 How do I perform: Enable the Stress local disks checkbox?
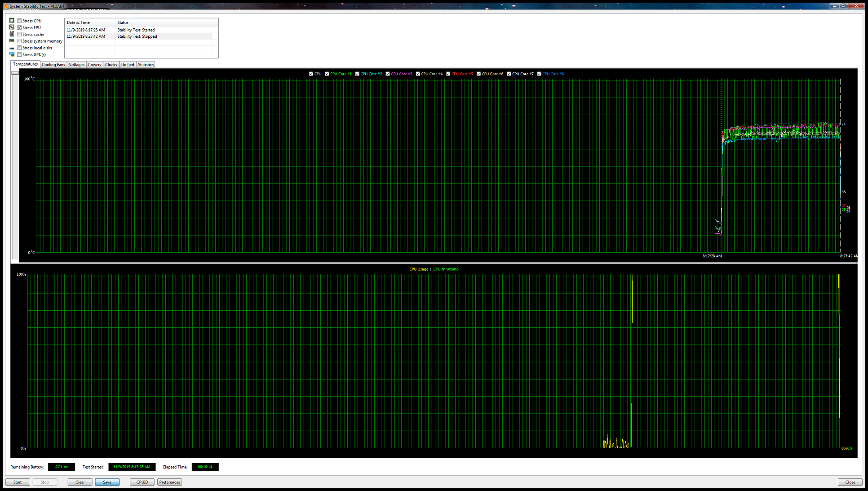coord(19,48)
